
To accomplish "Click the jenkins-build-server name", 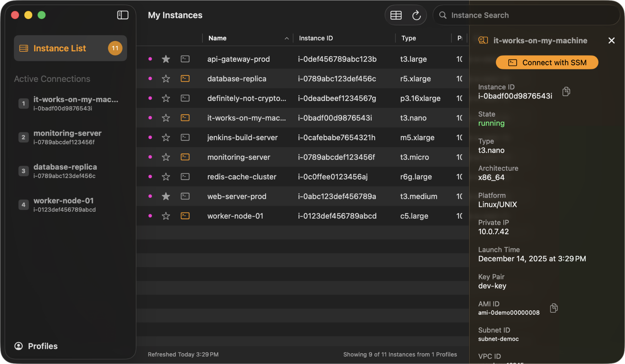I will coord(242,137).
